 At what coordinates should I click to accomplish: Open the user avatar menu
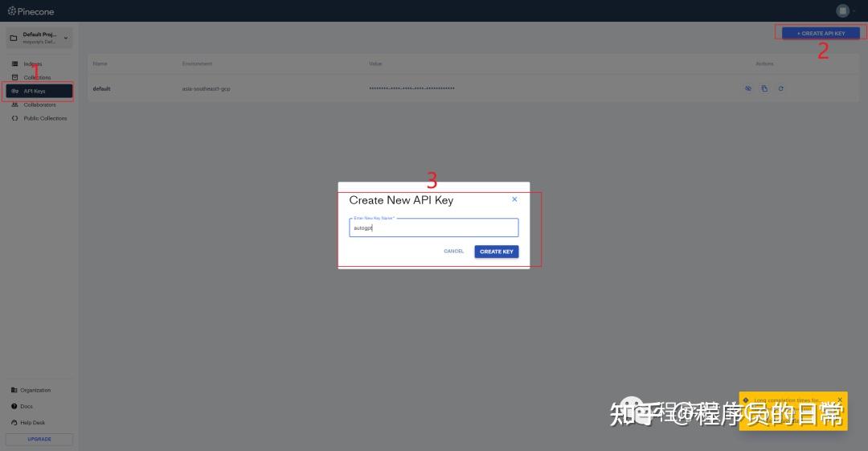(842, 10)
